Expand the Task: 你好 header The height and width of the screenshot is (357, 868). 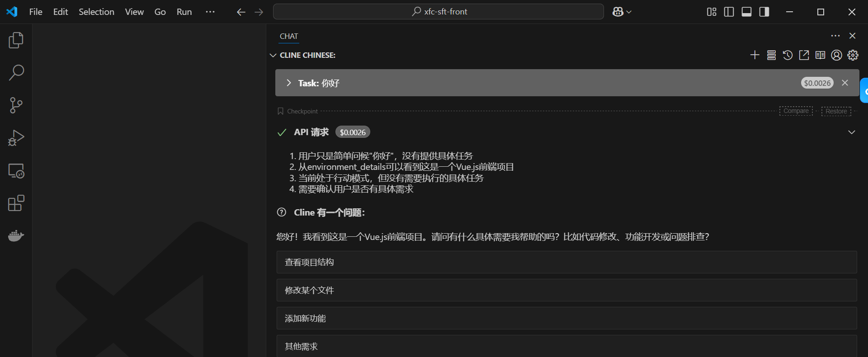(x=289, y=83)
